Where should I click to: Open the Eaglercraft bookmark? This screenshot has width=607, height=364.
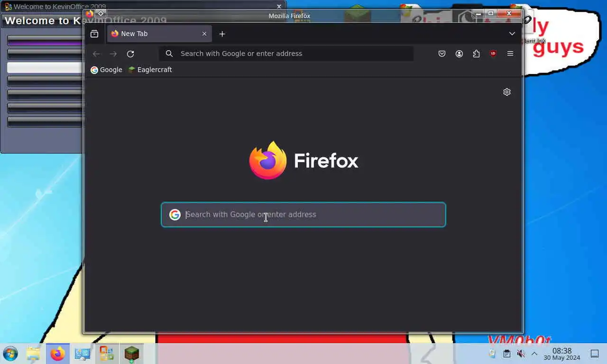tap(150, 70)
